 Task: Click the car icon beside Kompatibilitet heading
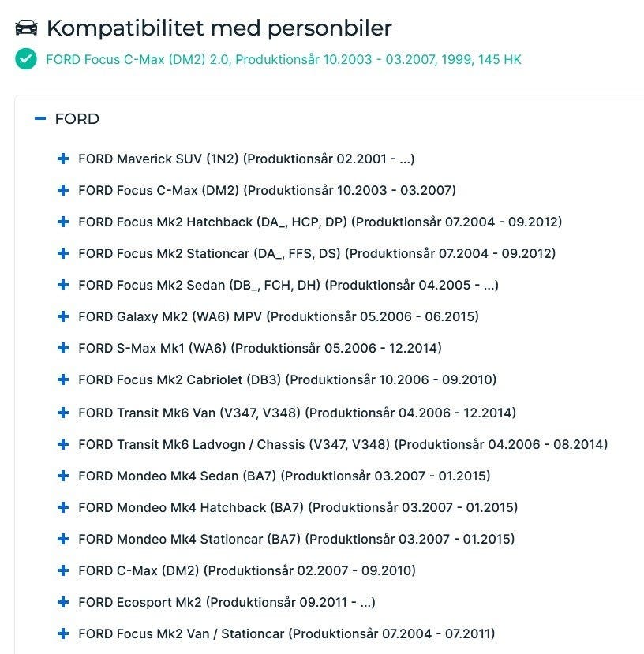pos(26,28)
